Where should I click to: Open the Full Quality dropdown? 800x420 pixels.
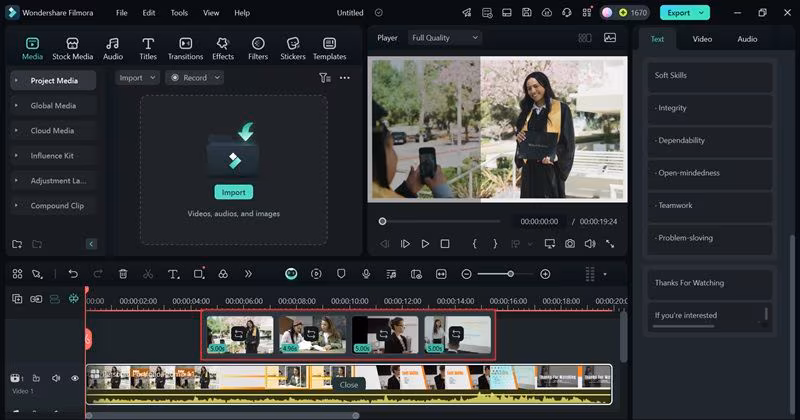(x=445, y=38)
